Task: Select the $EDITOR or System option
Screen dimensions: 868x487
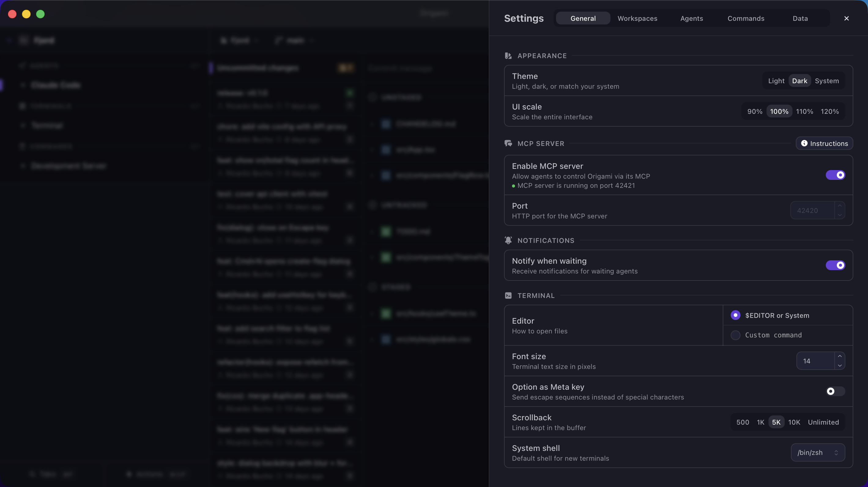Action: pos(736,315)
